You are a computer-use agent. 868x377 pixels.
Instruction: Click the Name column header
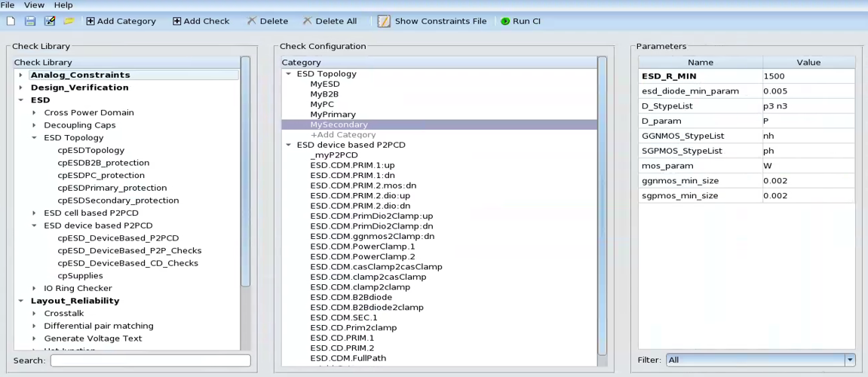tap(701, 63)
